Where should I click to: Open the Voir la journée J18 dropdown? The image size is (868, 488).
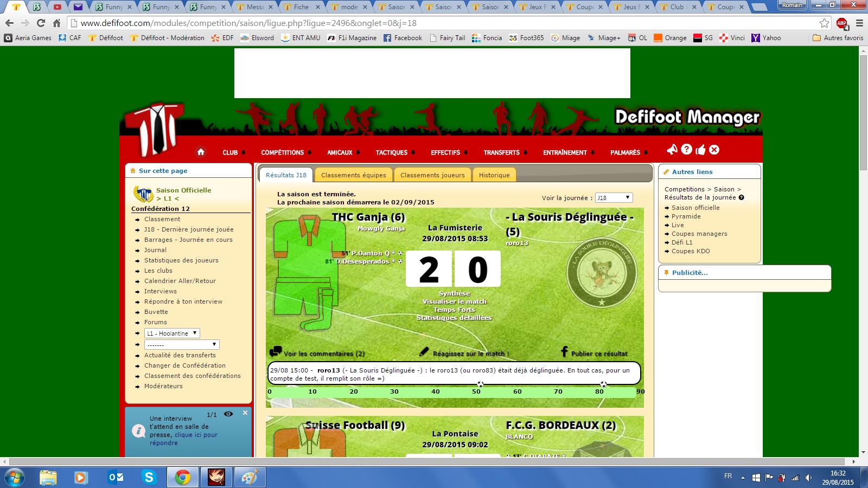(614, 198)
